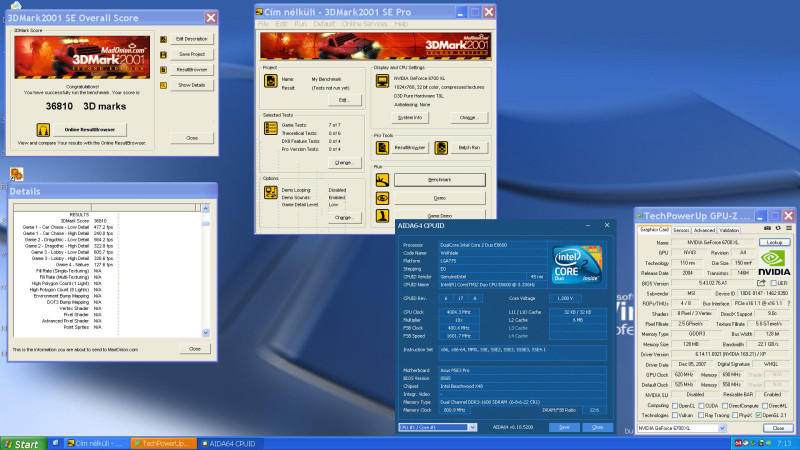
Task: Click the Close button in Details window
Action: tap(195, 348)
